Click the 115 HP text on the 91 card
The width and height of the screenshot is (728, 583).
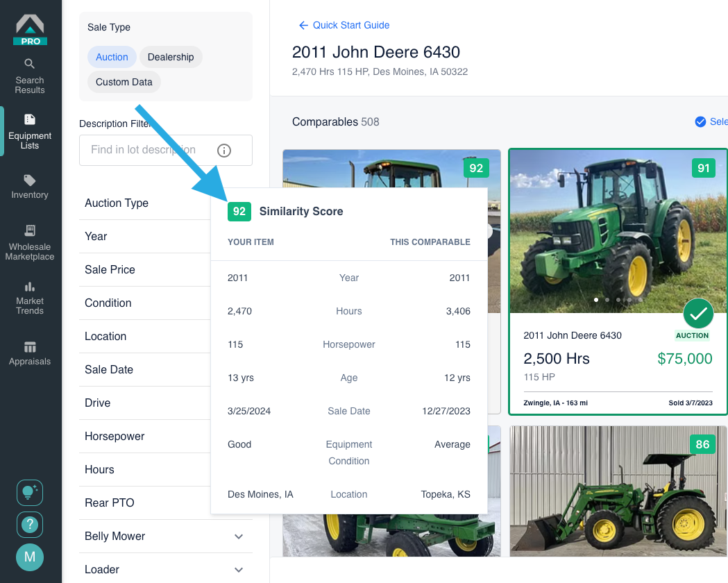click(x=539, y=377)
